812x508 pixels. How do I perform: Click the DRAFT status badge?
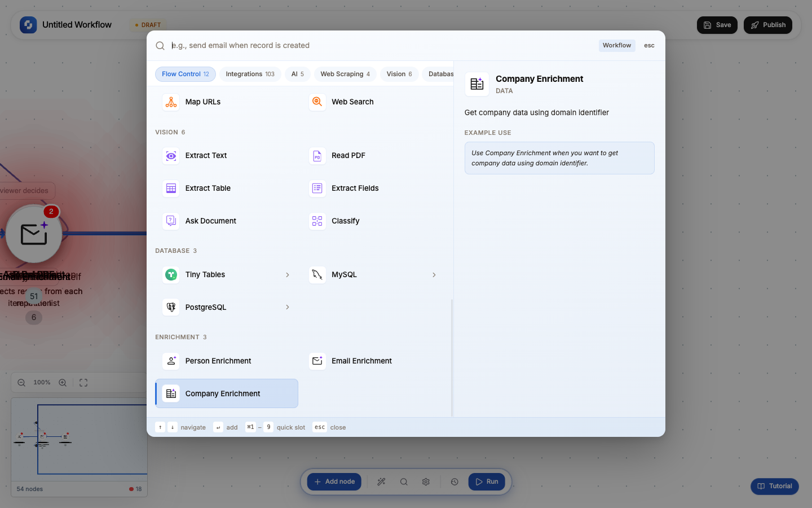(x=148, y=25)
